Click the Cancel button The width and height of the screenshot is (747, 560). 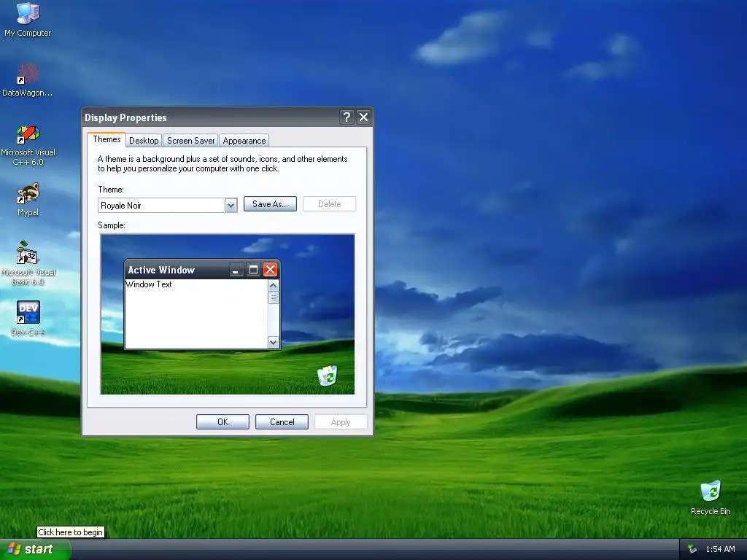pyautogui.click(x=282, y=422)
